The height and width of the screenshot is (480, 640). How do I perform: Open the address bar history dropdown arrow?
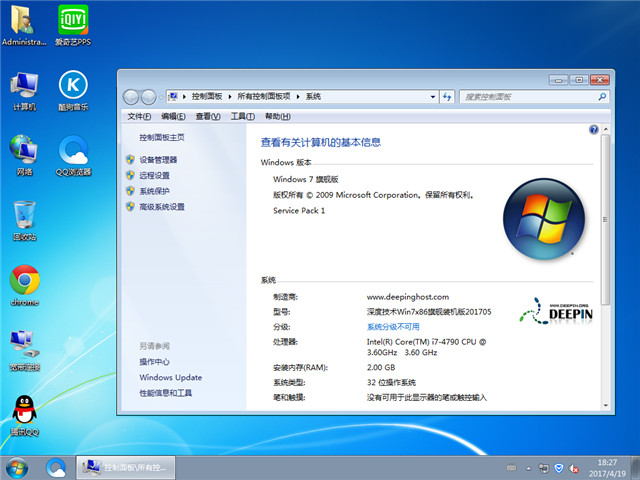point(433,97)
